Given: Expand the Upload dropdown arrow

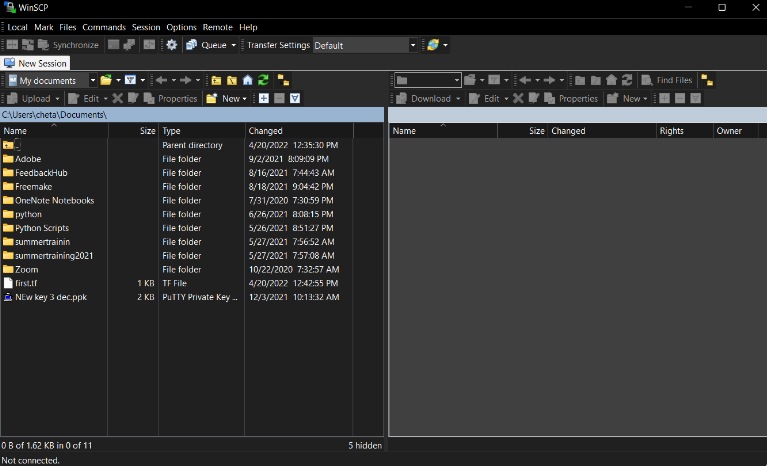Looking at the screenshot, I should (57, 99).
